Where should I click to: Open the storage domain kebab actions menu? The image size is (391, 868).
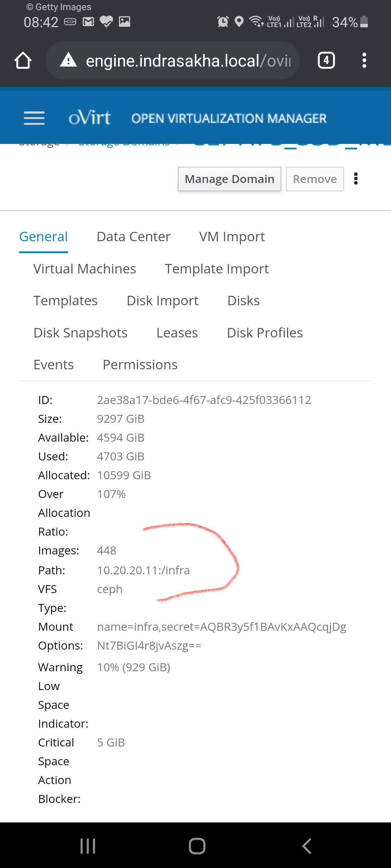point(356,179)
